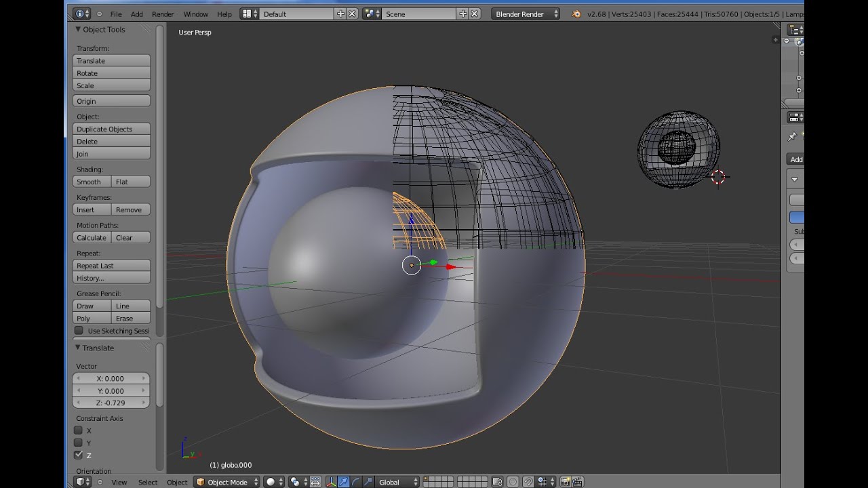Open the pivot point selector
Image resolution: width=868 pixels, height=488 pixels.
click(299, 482)
